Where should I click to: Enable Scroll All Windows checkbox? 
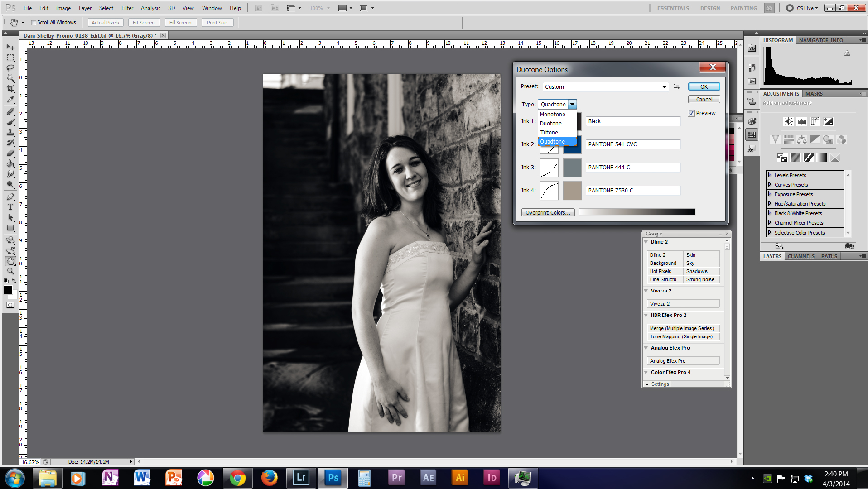[34, 23]
